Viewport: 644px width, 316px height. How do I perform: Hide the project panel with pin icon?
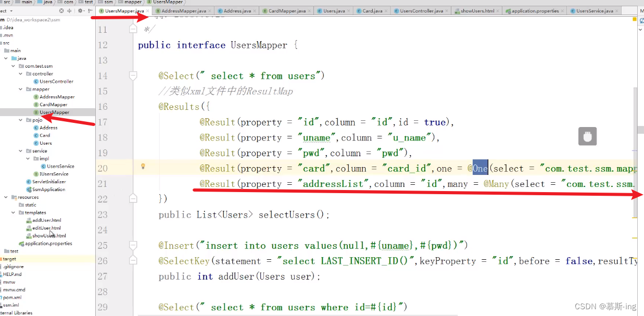[x=90, y=10]
